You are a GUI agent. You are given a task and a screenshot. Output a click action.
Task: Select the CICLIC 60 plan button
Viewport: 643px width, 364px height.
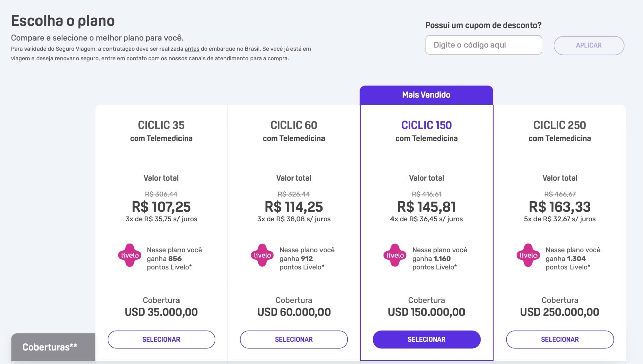pyautogui.click(x=294, y=339)
